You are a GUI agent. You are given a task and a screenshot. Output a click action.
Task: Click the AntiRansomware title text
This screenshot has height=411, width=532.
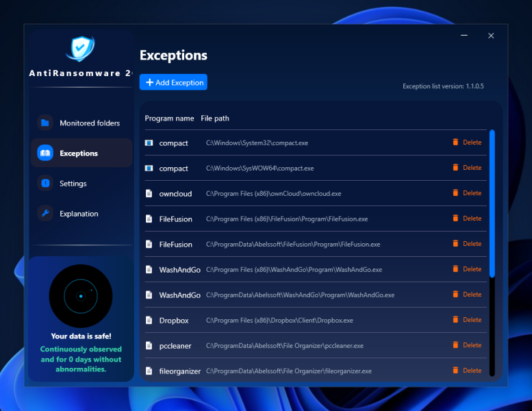(80, 73)
